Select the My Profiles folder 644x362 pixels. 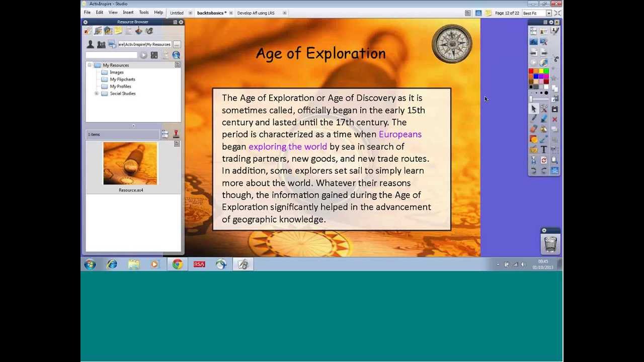pos(120,86)
